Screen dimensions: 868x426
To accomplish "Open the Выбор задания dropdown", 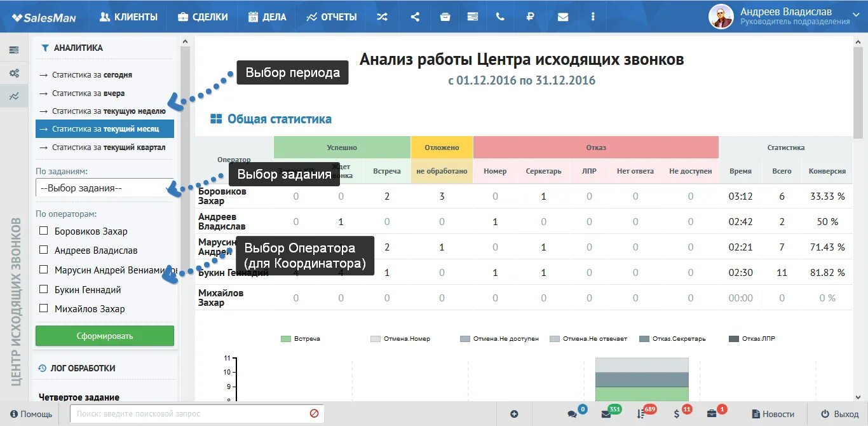I will click(x=105, y=188).
